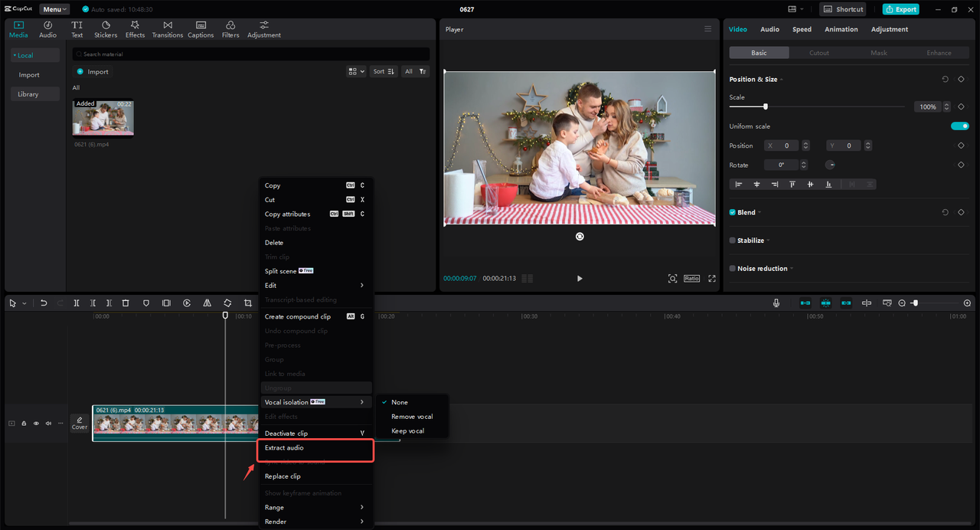Click the Undo arrow in timeline toolbar

coord(44,303)
